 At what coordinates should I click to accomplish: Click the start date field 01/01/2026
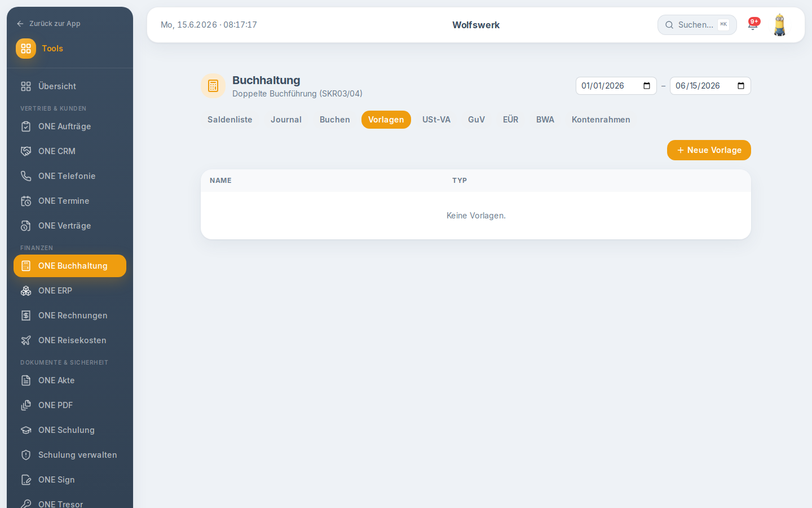[x=616, y=86]
